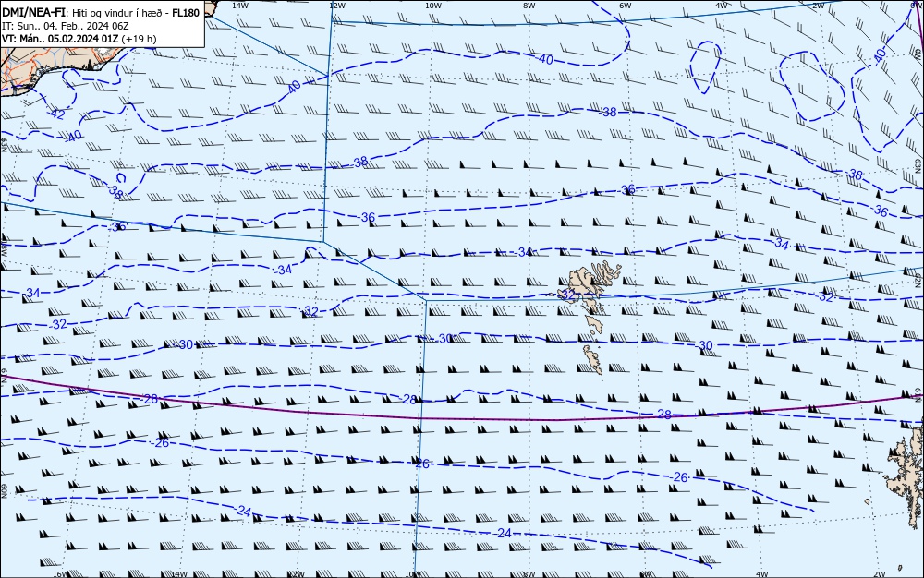924x578 pixels.
Task: Click the 10W longitude label on top edge
Action: 433,5
